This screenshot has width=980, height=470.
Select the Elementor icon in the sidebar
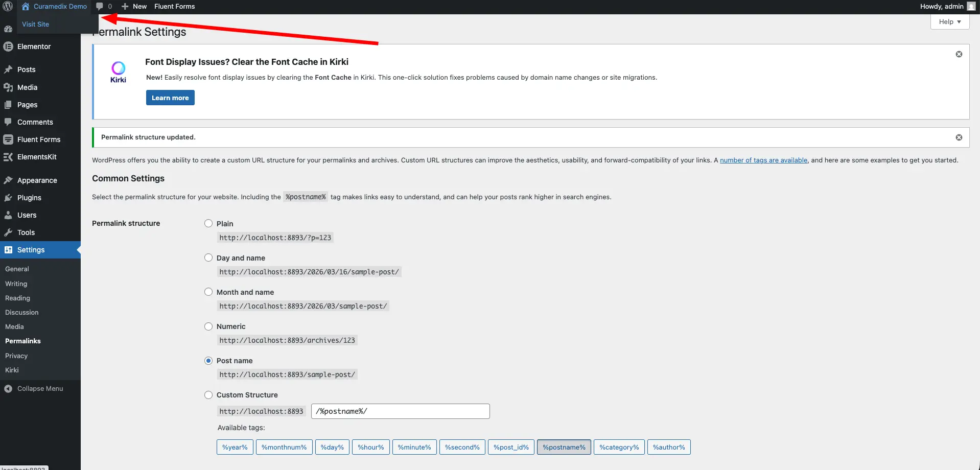point(8,46)
